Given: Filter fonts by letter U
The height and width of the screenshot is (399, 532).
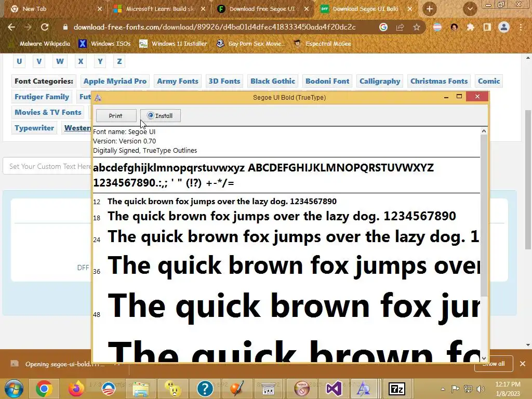Looking at the screenshot, I should 19,61.
